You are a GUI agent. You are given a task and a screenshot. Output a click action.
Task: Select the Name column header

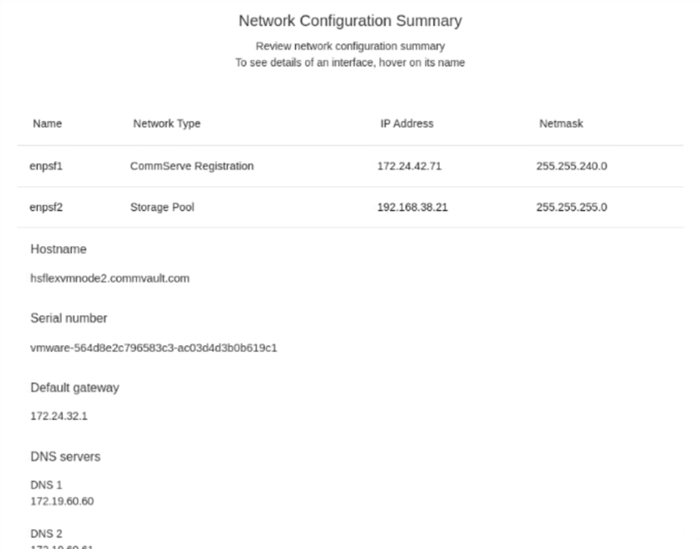[x=47, y=124]
